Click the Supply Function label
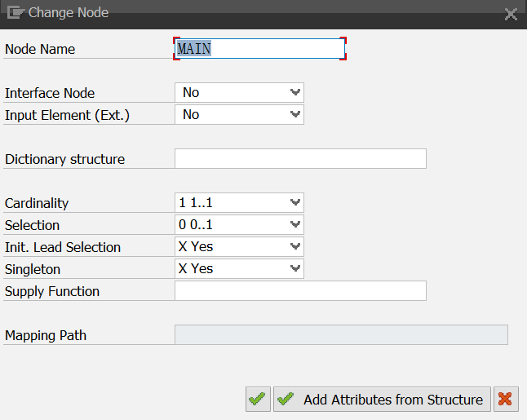The height and width of the screenshot is (420, 527). 52,291
